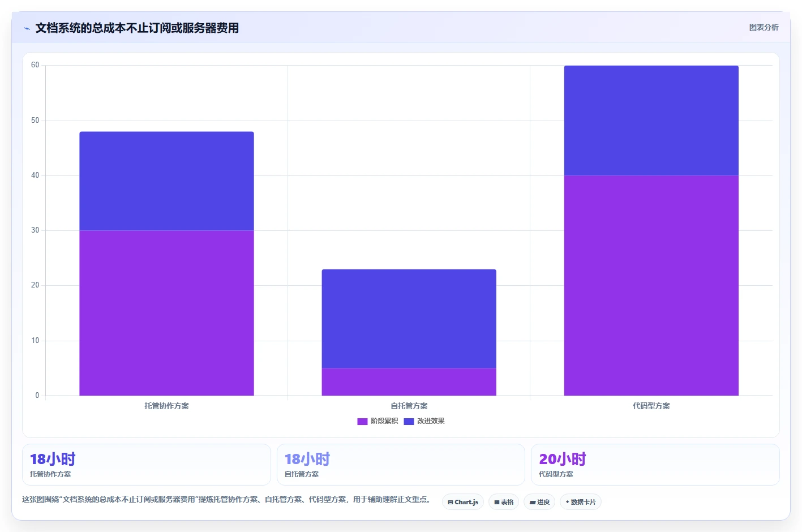
Task: Click the icon inside the 表格 chip
Action: click(497, 503)
